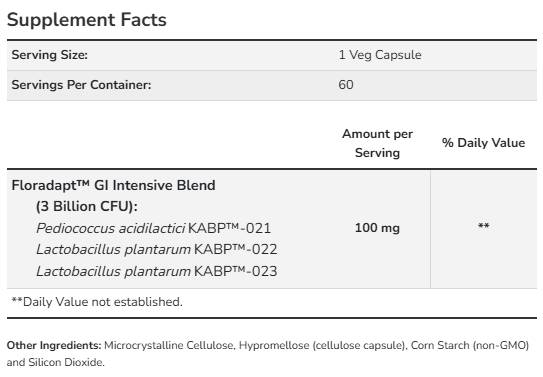Select the Silicon Dioxide ingredient text
543x377 pixels.
tap(66, 362)
